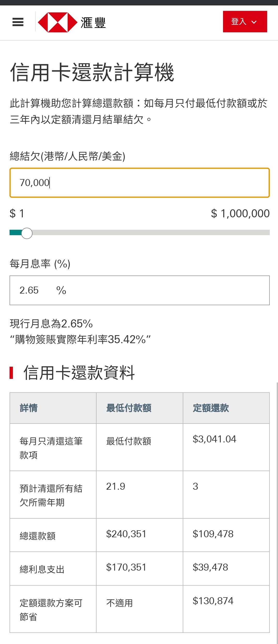Open the hamburger menu icon
The image size is (278, 644).
(x=18, y=22)
